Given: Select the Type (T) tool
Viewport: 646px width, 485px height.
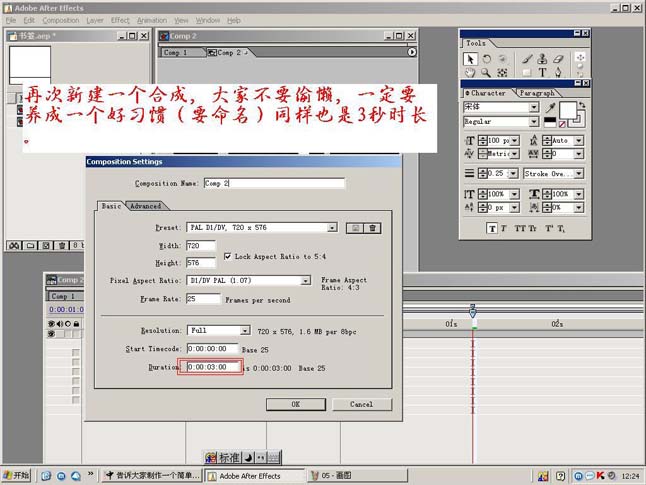Looking at the screenshot, I should point(542,73).
